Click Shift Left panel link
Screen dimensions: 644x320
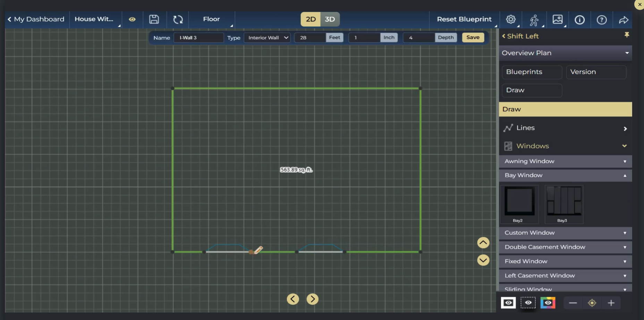click(x=520, y=36)
